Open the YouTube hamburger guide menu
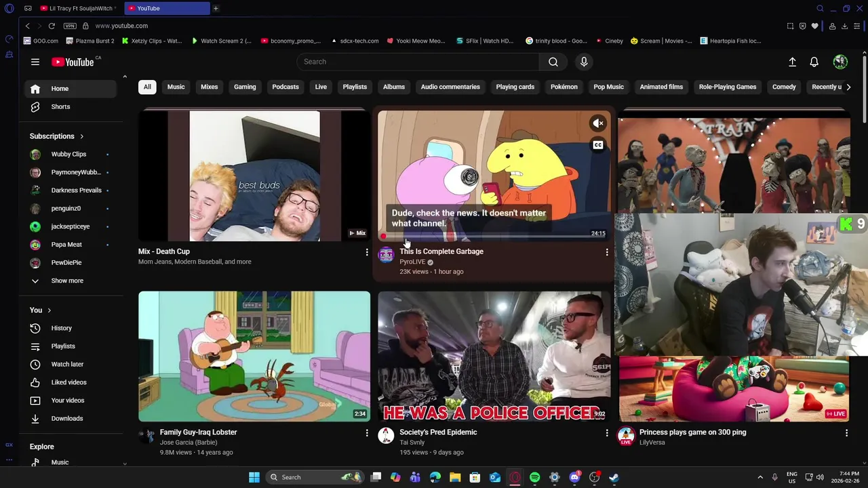This screenshot has width=868, height=488. 35,62
